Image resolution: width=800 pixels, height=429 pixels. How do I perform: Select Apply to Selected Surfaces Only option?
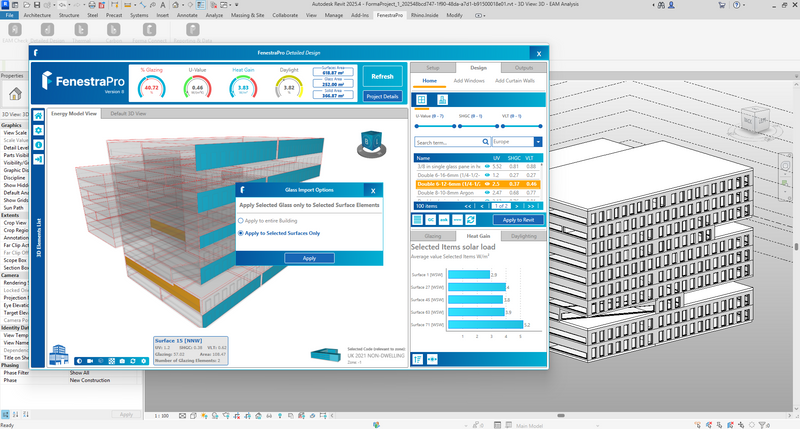[x=280, y=233]
